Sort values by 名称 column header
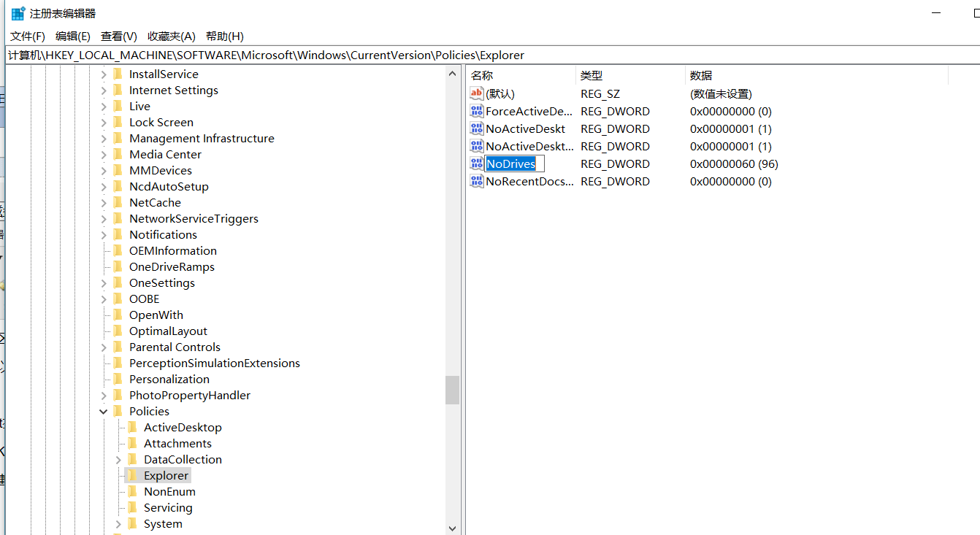 point(482,76)
